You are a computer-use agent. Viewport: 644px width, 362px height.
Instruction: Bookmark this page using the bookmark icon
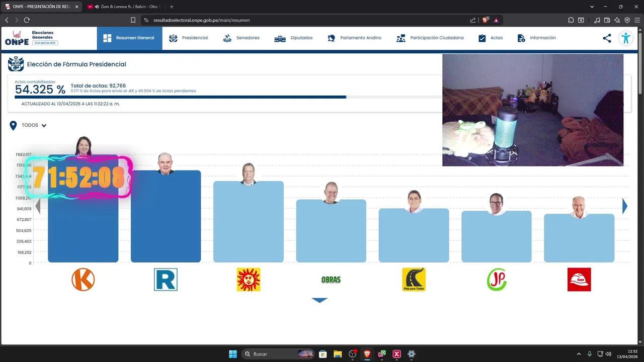point(133,20)
